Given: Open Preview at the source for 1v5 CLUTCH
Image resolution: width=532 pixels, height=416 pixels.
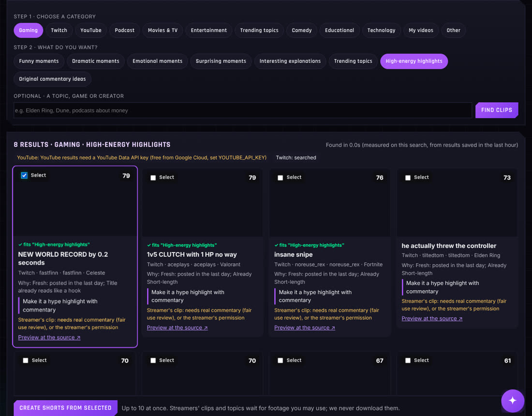Looking at the screenshot, I should (177, 327).
